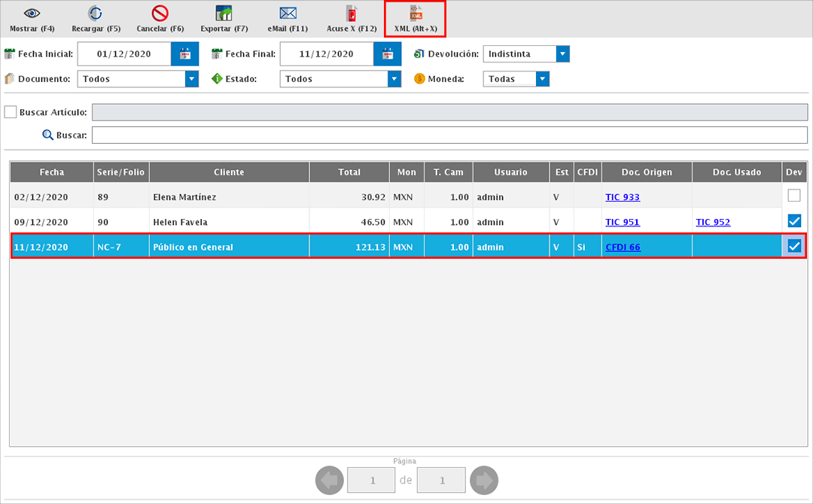The image size is (813, 504).
Task: Toggle the Dev checkbox on the NC-7 row
Action: (x=793, y=246)
